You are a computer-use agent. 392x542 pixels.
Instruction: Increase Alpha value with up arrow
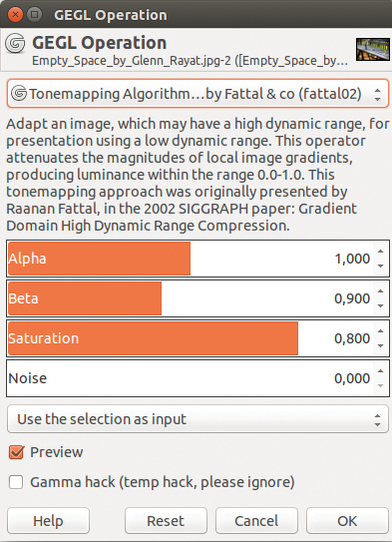point(381,252)
